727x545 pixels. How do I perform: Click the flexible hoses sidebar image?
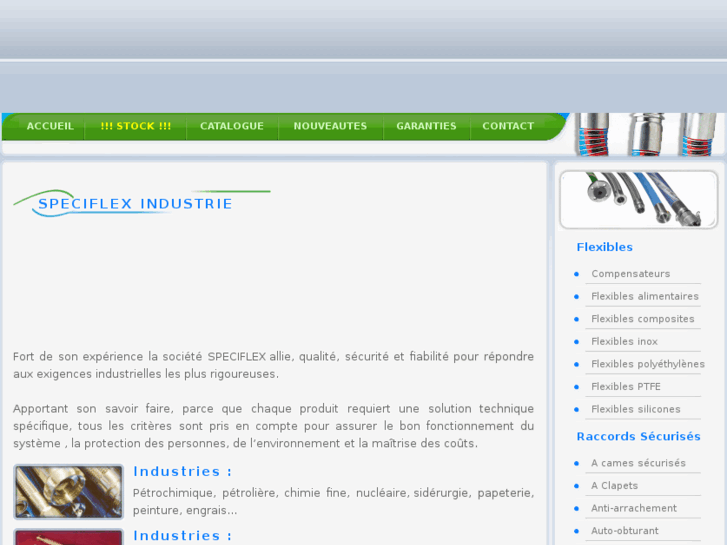pos(638,200)
